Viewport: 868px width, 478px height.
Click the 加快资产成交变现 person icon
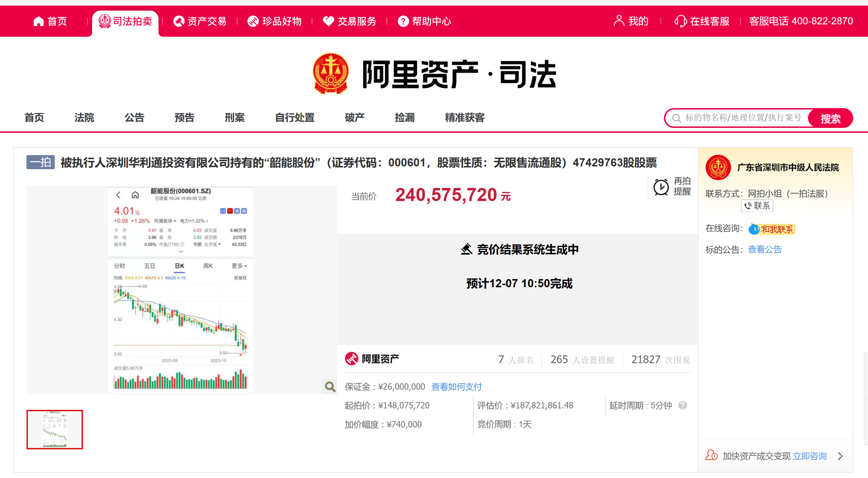coord(711,455)
